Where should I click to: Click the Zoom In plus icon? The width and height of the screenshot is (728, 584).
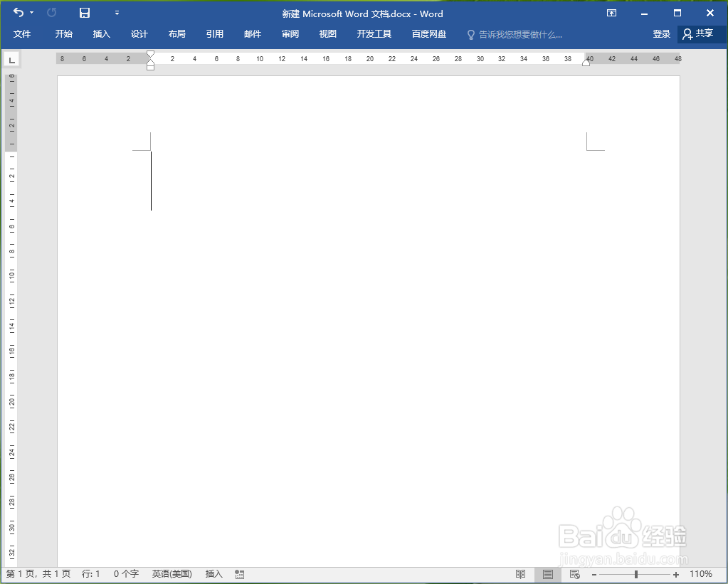coord(675,574)
